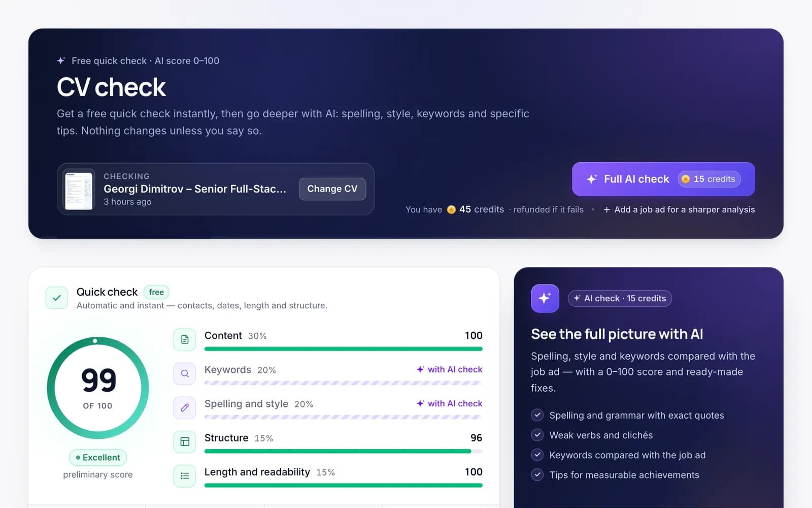Click the coin icon next to 45 credits
812x508 pixels.
[451, 209]
